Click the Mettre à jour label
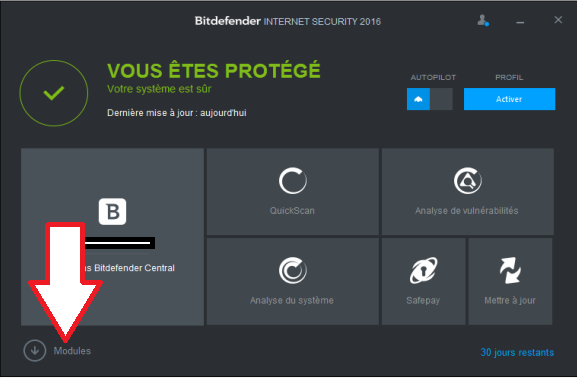This screenshot has width=577, height=378. pyautogui.click(x=510, y=300)
